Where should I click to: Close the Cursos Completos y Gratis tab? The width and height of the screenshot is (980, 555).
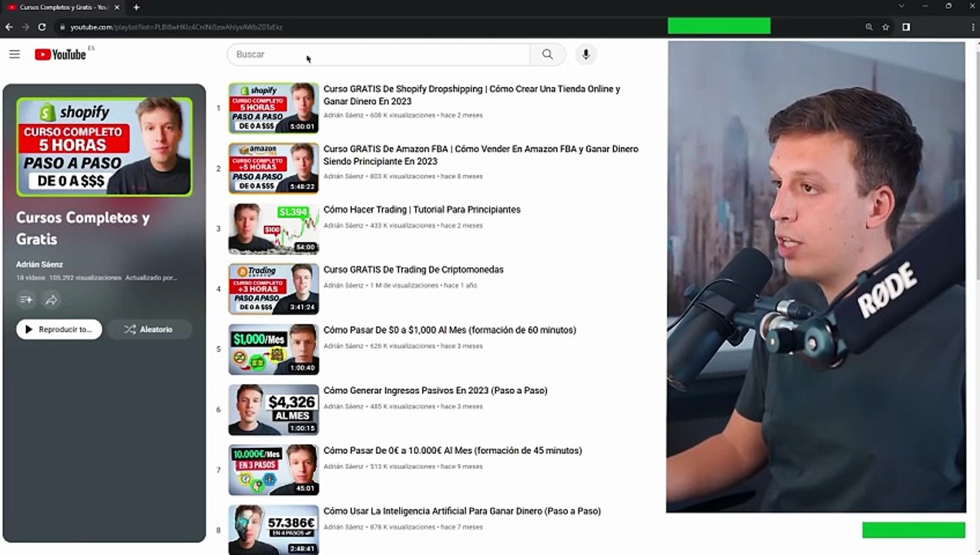117,7
